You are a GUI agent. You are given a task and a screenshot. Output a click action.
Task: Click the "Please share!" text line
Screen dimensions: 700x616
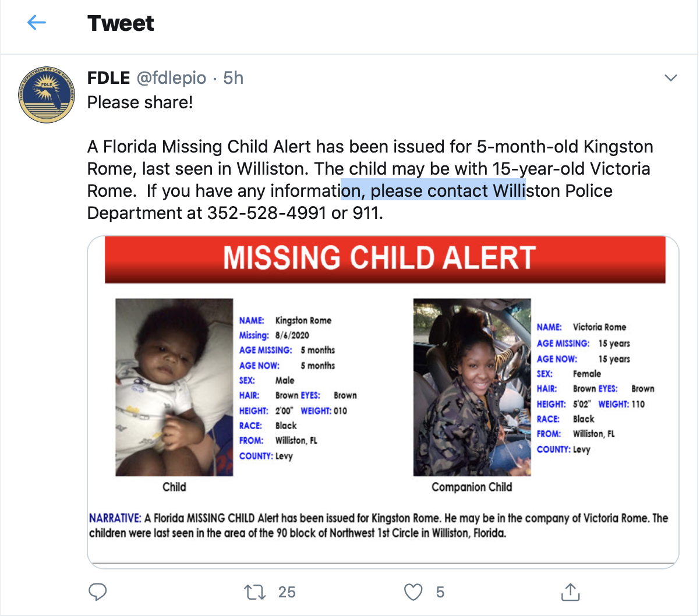(x=140, y=102)
